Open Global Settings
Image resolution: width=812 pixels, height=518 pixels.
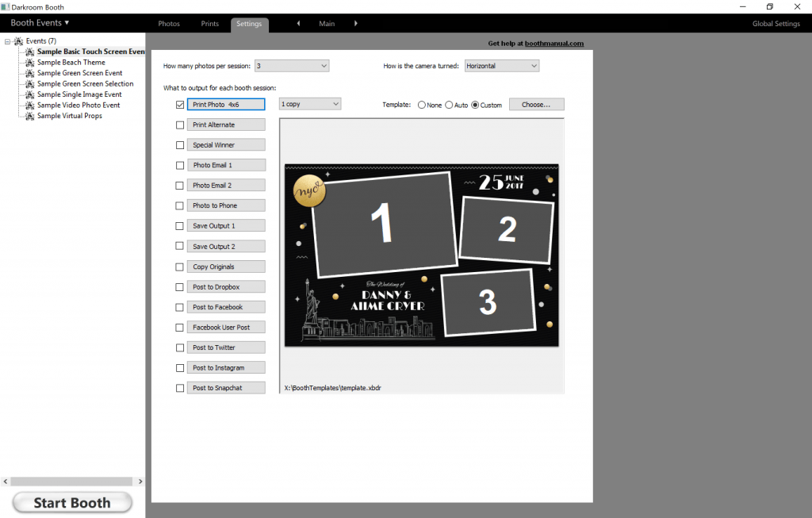point(776,23)
